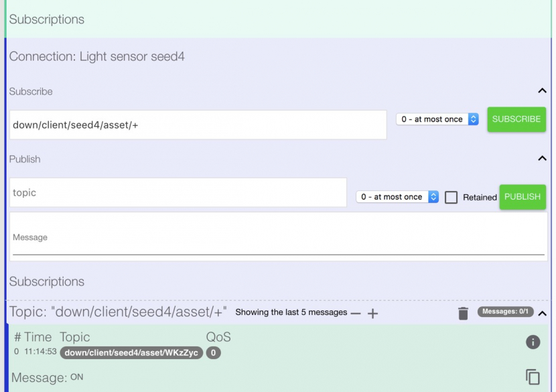Click the topic chip down/client/seed4/asset/WKzZyc
The width and height of the screenshot is (556, 392).
(130, 353)
